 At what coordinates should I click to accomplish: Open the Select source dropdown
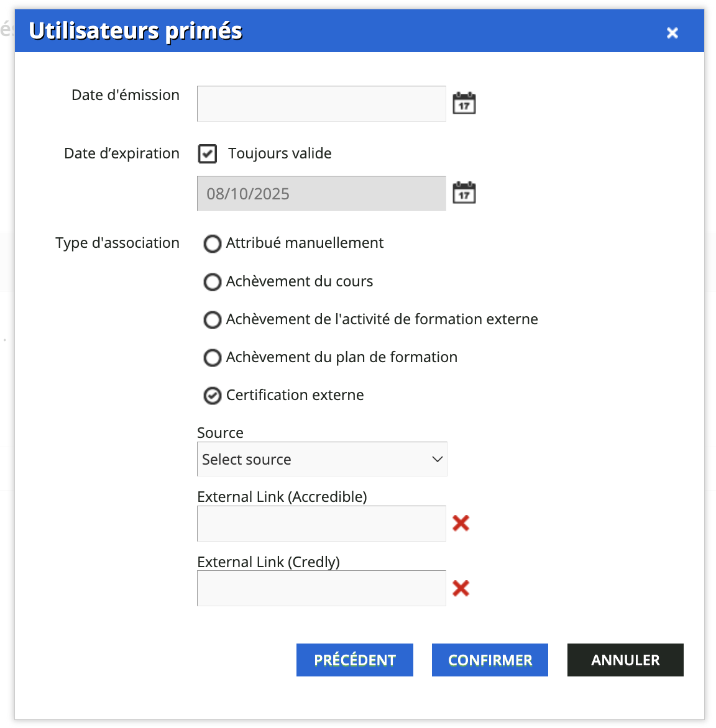click(322, 459)
